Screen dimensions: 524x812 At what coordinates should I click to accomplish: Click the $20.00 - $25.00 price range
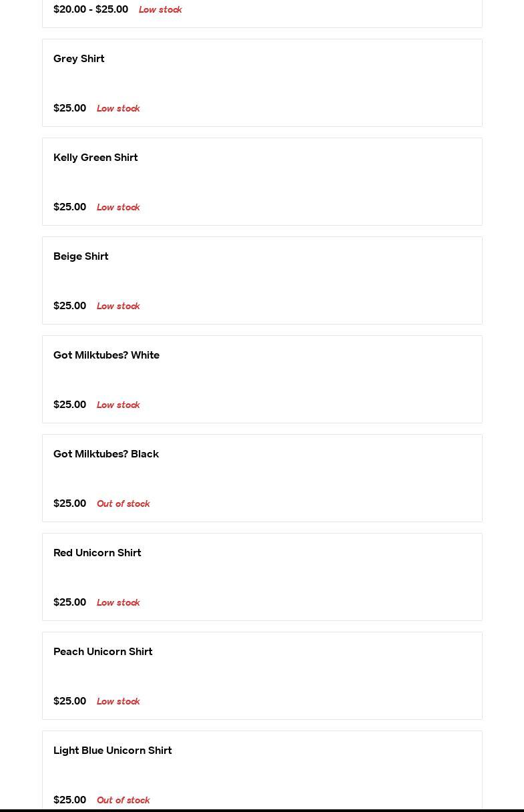91,9
